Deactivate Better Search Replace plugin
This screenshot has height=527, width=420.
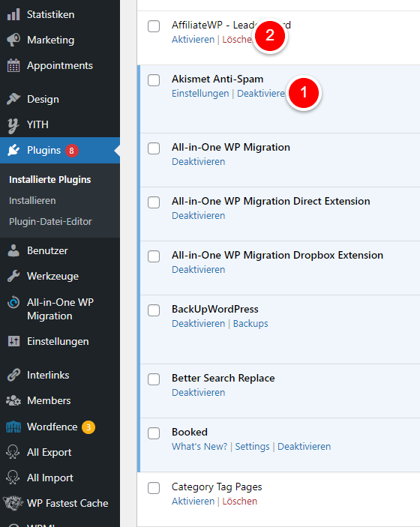(199, 393)
